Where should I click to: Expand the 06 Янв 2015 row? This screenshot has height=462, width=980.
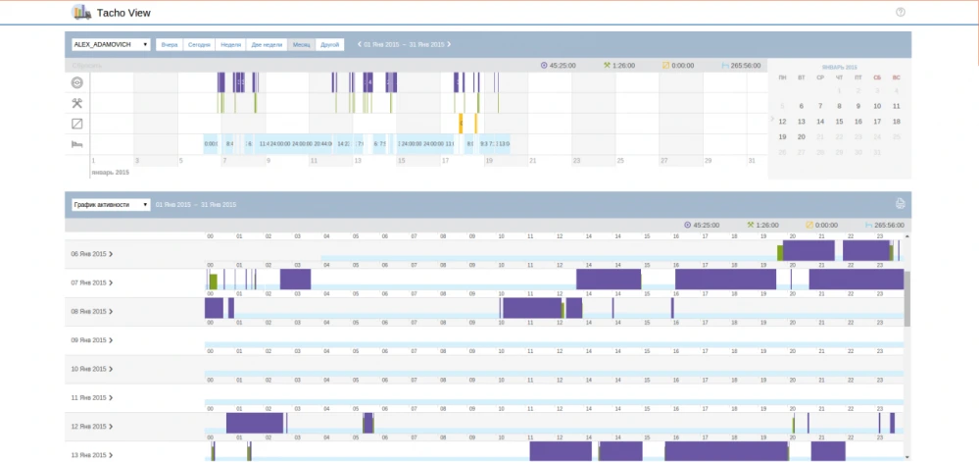click(112, 254)
